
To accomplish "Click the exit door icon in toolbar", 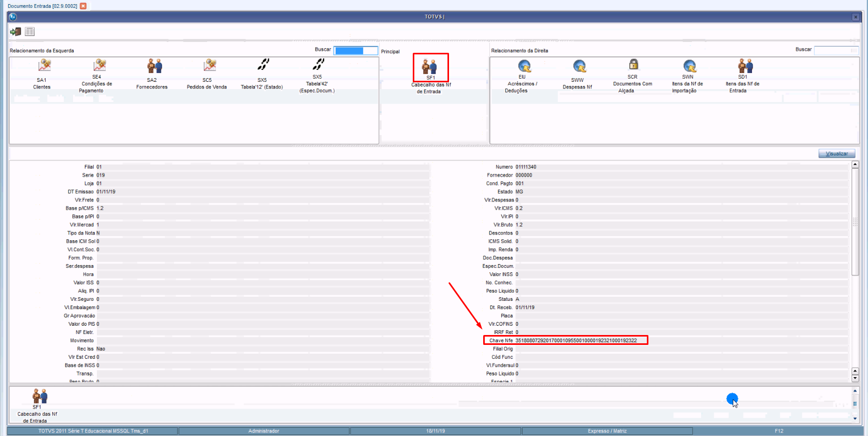I will [16, 32].
